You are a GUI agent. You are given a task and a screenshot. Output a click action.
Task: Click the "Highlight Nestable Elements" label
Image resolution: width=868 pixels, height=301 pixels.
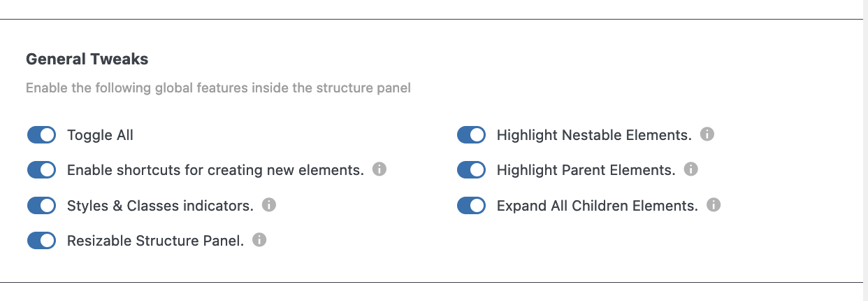pos(594,135)
